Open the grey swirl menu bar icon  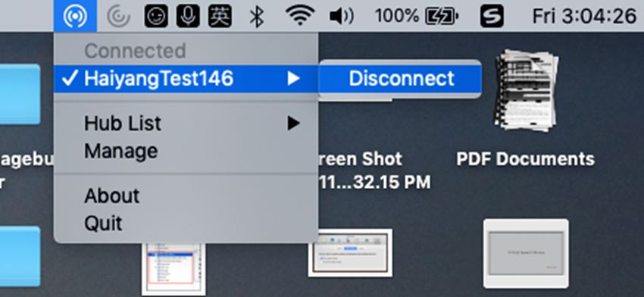tap(119, 17)
